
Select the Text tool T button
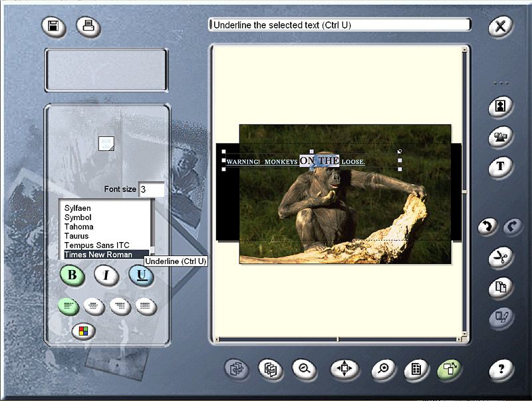pyautogui.click(x=500, y=166)
